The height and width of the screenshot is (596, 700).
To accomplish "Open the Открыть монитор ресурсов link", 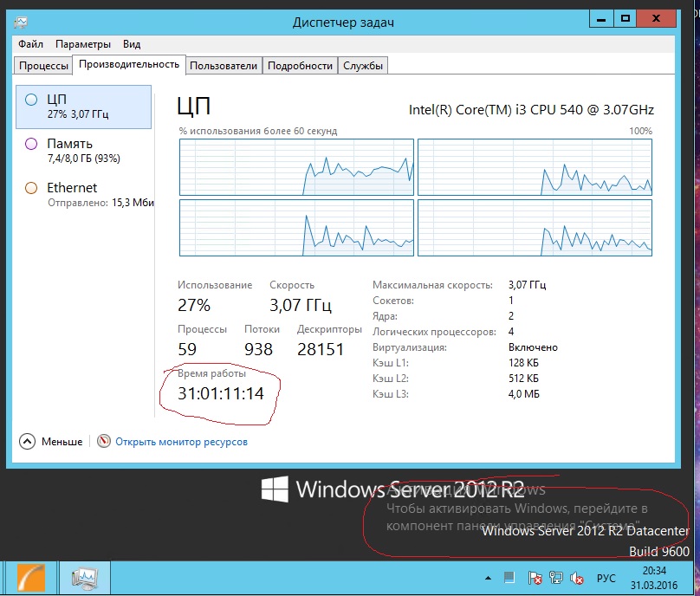I will 181,442.
